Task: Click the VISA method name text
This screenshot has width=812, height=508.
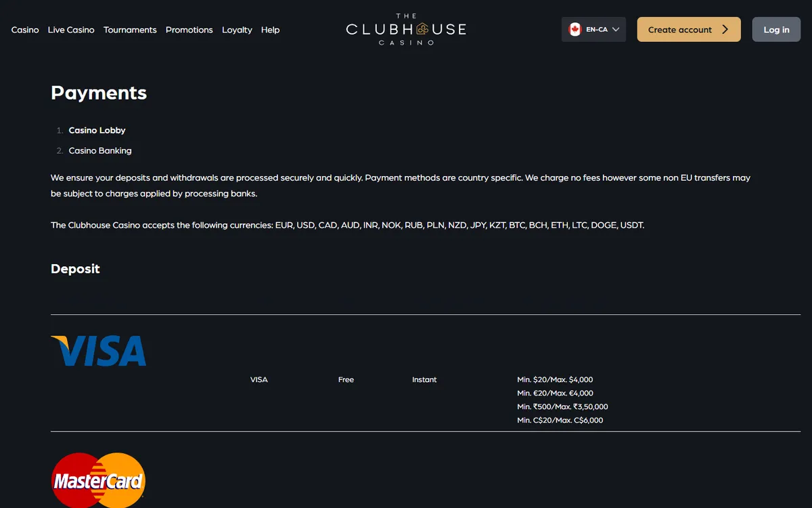Action: (x=259, y=380)
